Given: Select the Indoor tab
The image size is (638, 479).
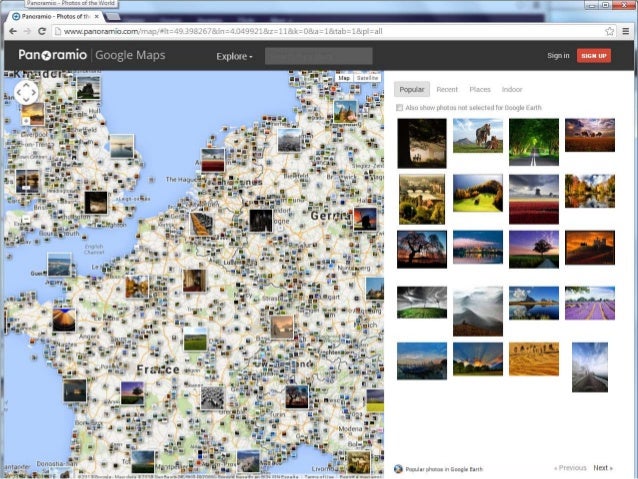Looking at the screenshot, I should click(512, 89).
